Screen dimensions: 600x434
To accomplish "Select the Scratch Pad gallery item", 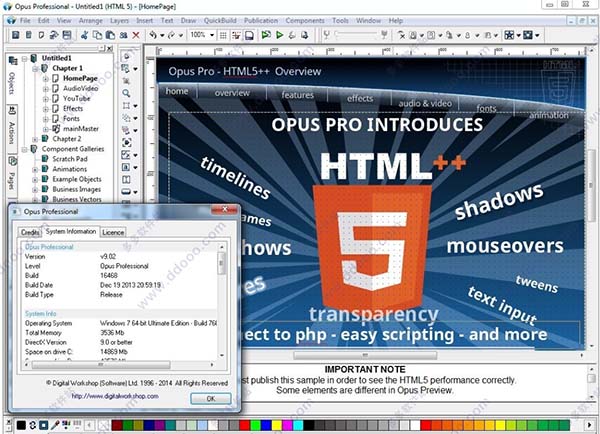I will pos(70,159).
